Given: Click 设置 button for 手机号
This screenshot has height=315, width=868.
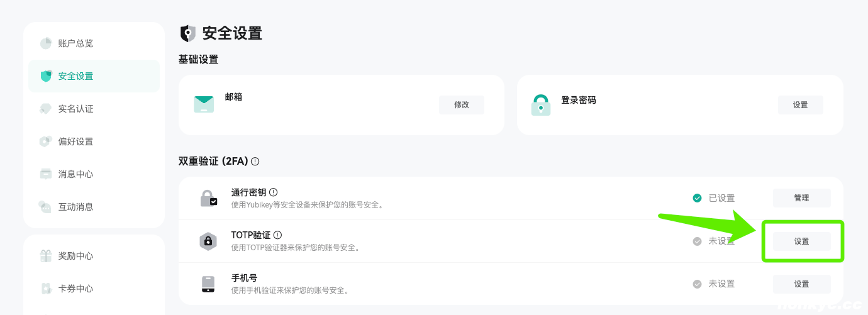Looking at the screenshot, I should coord(801,284).
